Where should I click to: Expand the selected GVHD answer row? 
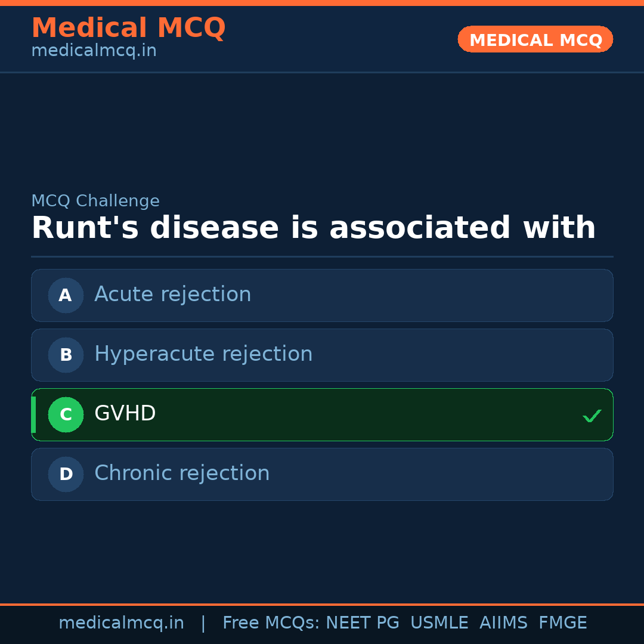click(x=322, y=414)
